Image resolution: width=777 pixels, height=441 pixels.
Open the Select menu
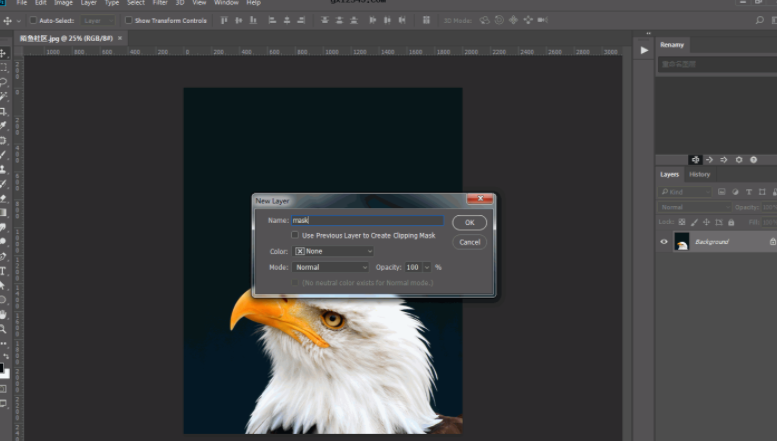(x=136, y=2)
